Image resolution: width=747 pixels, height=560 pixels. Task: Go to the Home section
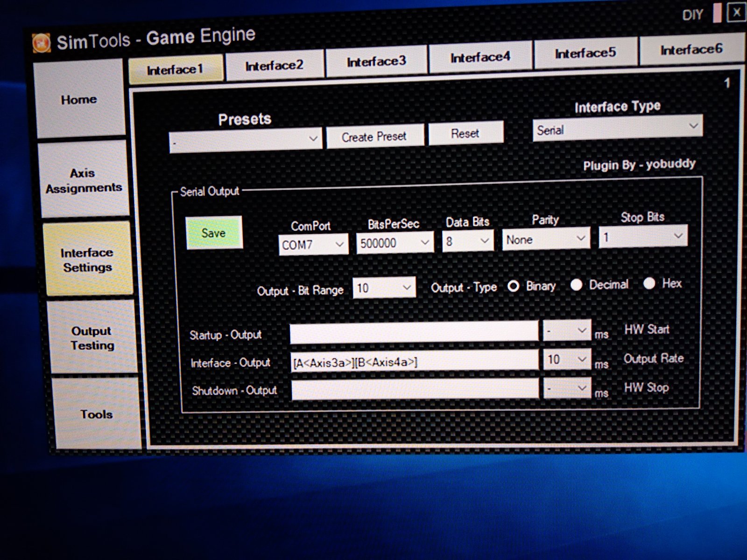[x=79, y=99]
